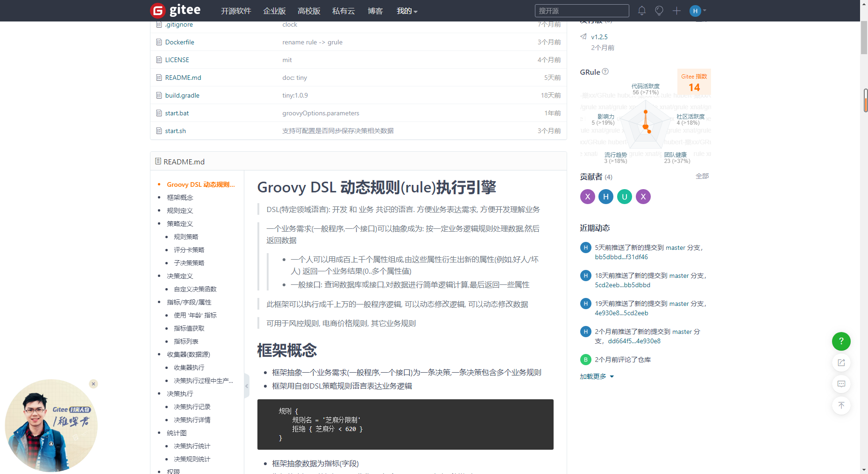Select 自定义决策函数 outline entry

pyautogui.click(x=195, y=289)
